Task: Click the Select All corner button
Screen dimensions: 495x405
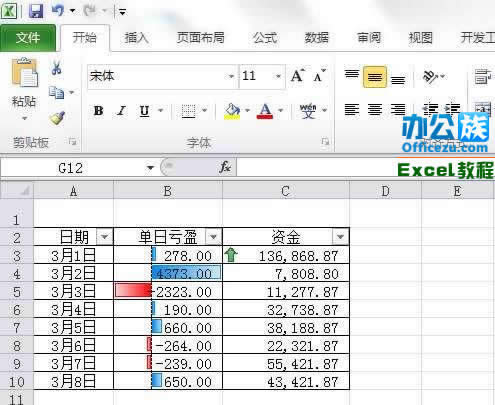Action: point(17,191)
